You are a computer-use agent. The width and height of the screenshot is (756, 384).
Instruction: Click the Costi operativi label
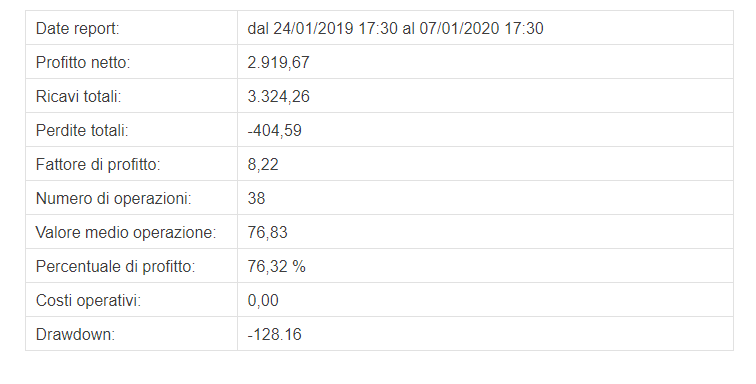click(88, 301)
